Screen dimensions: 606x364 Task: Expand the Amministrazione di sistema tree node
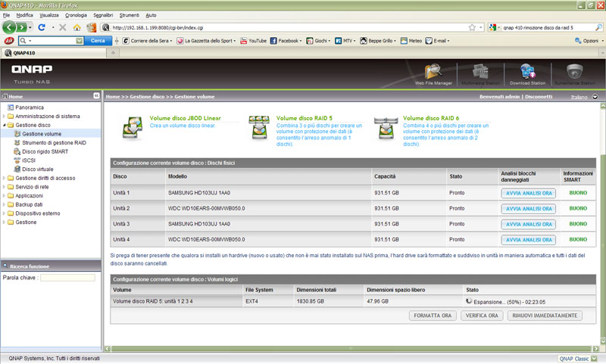click(4, 116)
